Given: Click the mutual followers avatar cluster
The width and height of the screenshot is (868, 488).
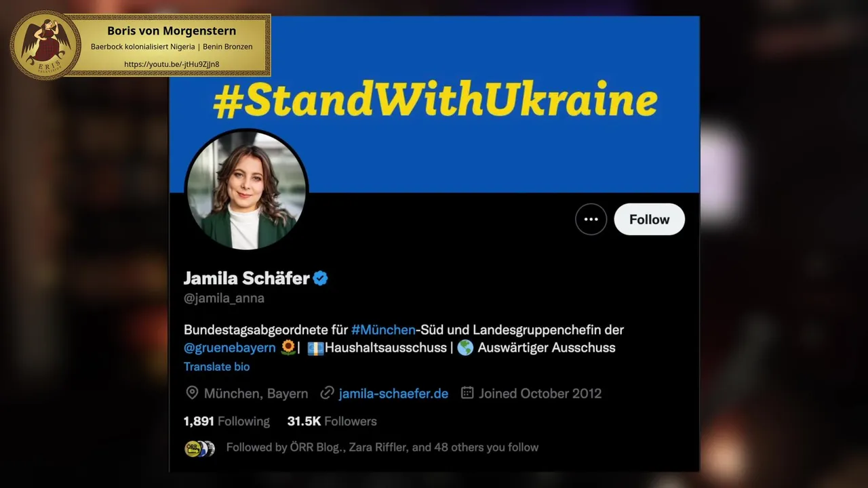Looking at the screenshot, I should [200, 448].
